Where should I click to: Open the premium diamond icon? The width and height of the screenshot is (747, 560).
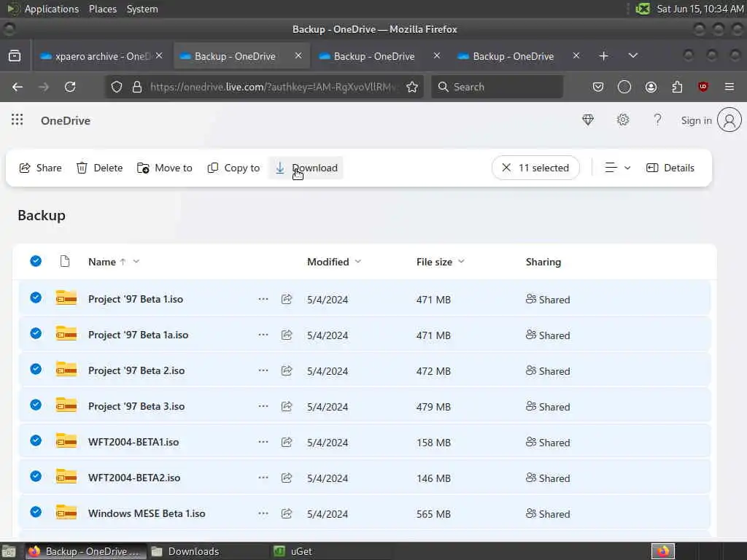point(588,120)
